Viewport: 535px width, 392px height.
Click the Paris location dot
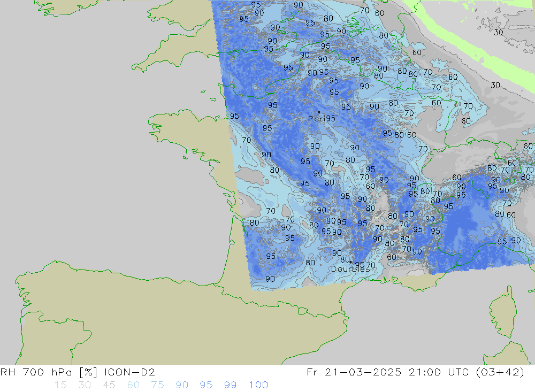(x=319, y=112)
